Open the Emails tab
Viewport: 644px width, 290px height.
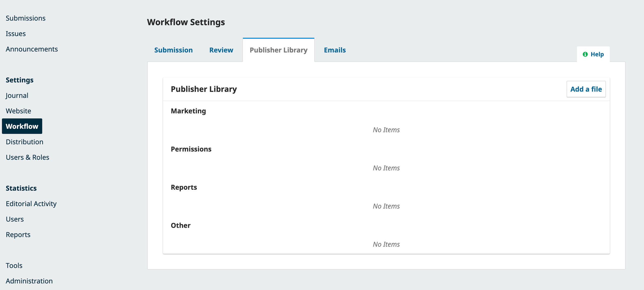pyautogui.click(x=335, y=50)
